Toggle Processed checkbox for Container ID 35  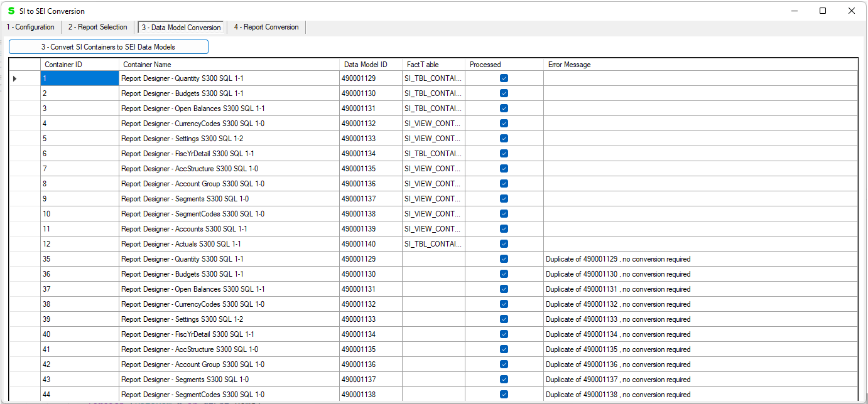coord(504,259)
